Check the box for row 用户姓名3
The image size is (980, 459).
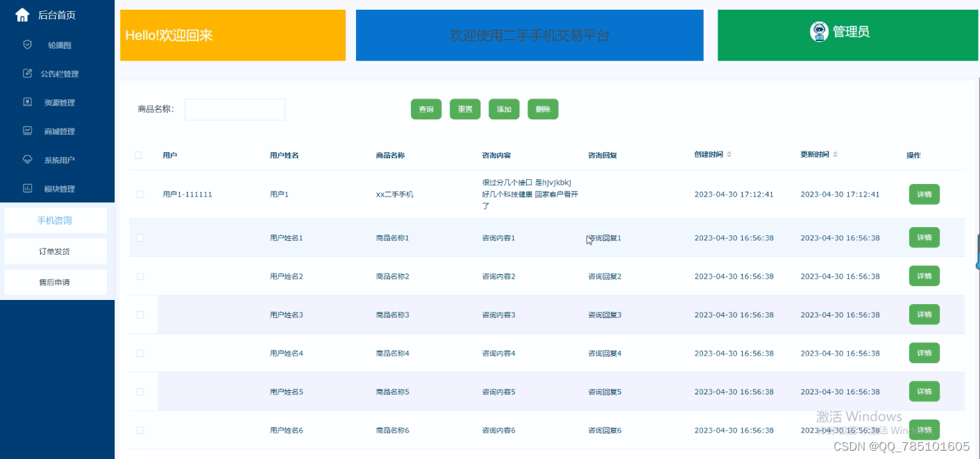140,315
